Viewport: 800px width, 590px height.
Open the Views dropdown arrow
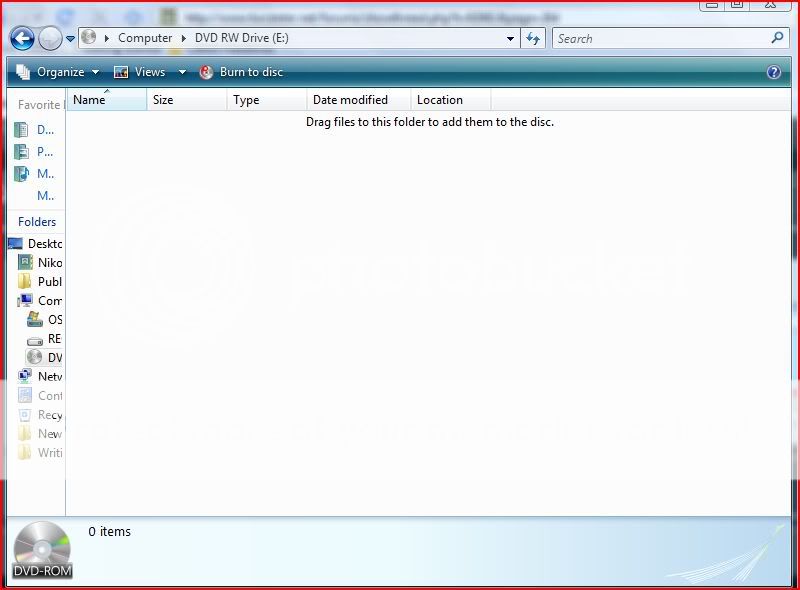coord(182,72)
